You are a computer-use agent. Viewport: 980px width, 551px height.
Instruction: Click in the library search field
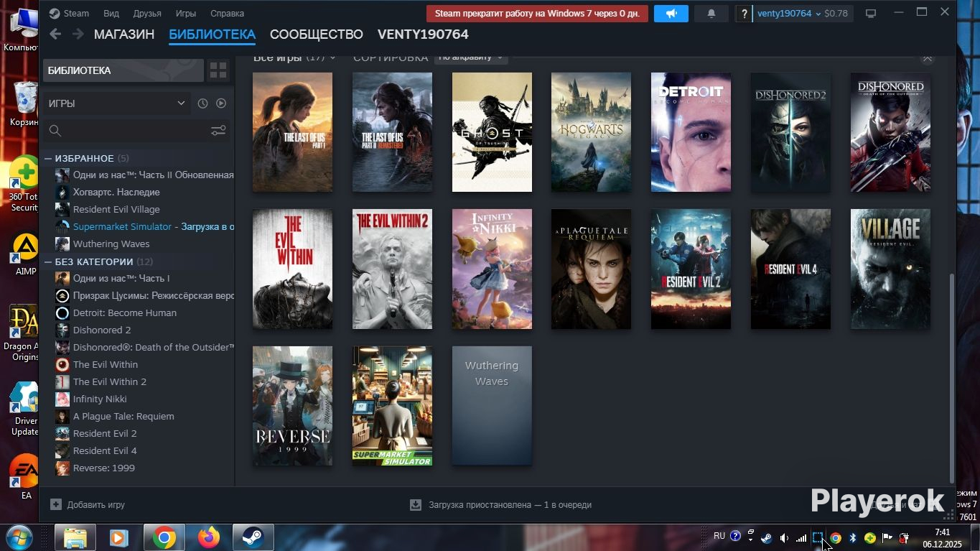click(136, 130)
